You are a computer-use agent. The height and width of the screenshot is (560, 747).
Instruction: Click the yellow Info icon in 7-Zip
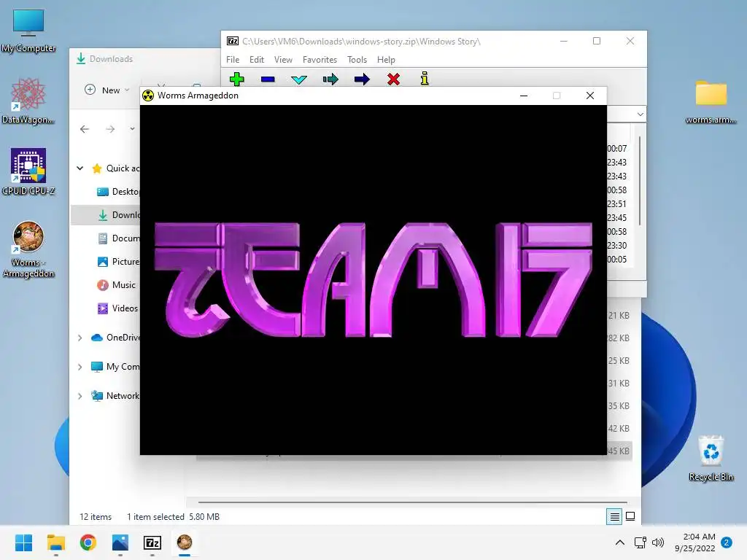pos(425,79)
